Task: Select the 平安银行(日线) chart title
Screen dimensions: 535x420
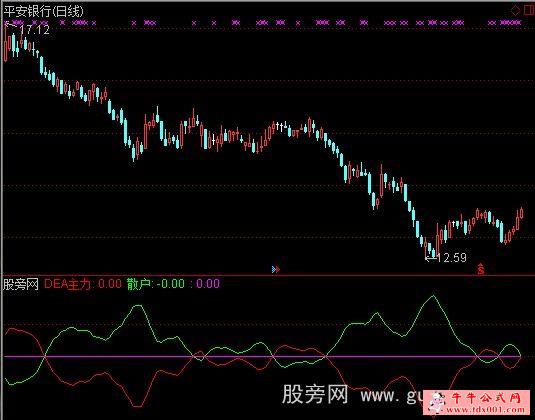Action: [44, 11]
